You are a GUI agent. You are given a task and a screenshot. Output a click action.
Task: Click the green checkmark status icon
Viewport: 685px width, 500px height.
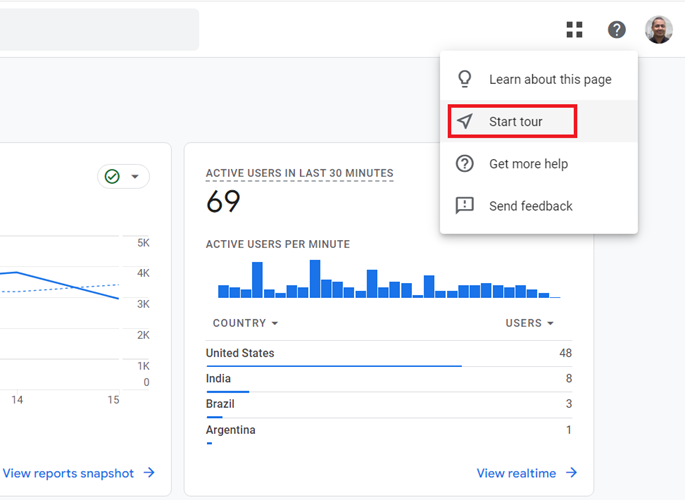[x=112, y=177]
